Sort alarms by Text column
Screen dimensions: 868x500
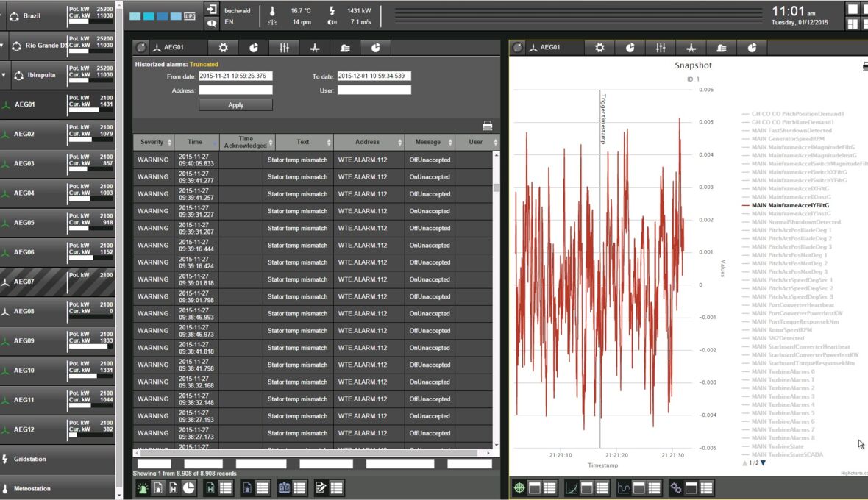click(304, 142)
